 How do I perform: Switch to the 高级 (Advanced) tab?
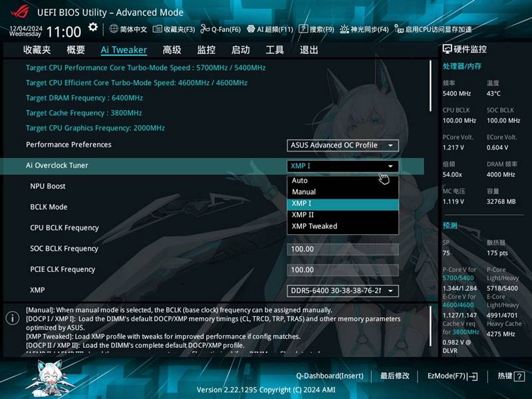point(172,50)
